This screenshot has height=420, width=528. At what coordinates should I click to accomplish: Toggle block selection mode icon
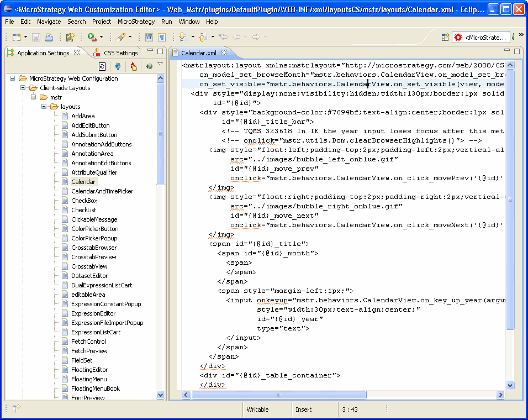click(x=149, y=37)
